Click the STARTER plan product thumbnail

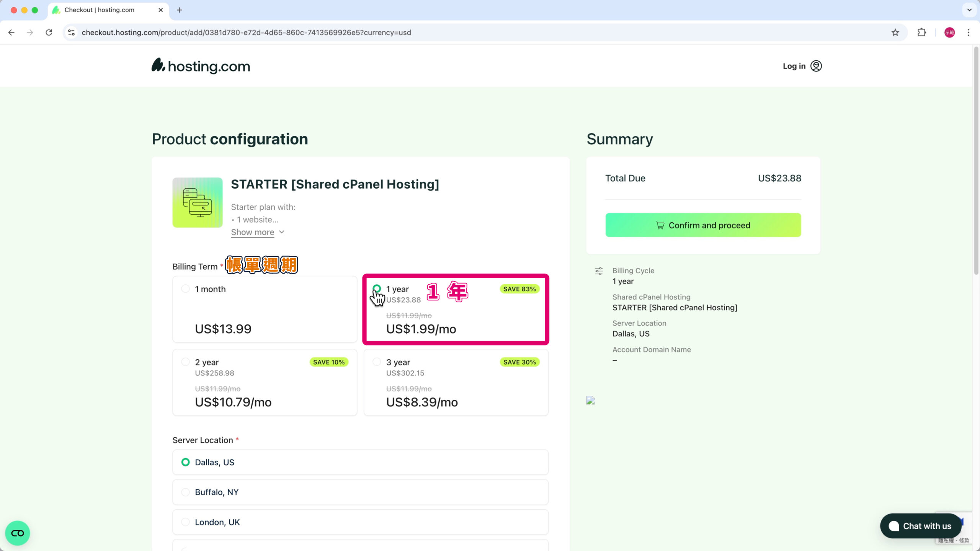tap(198, 202)
